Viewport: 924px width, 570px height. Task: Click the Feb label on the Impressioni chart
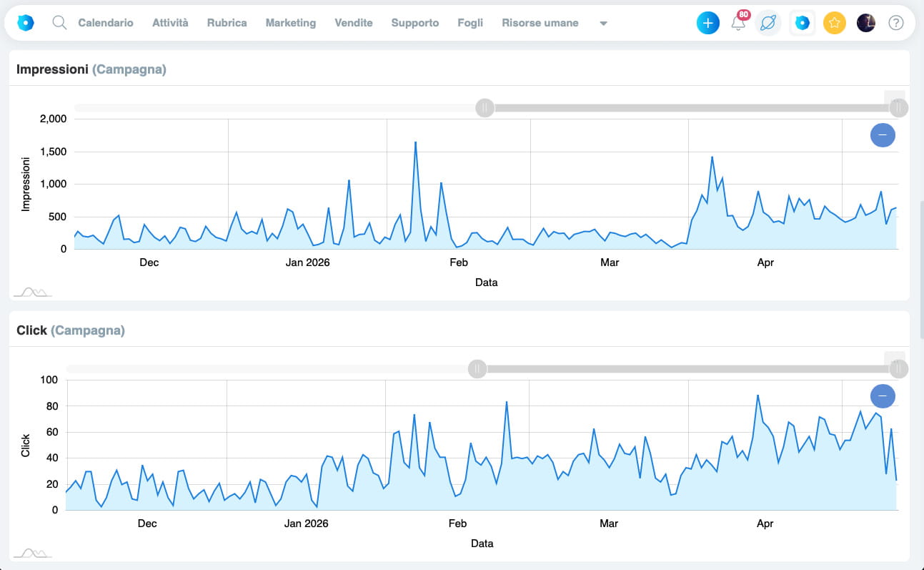458,262
